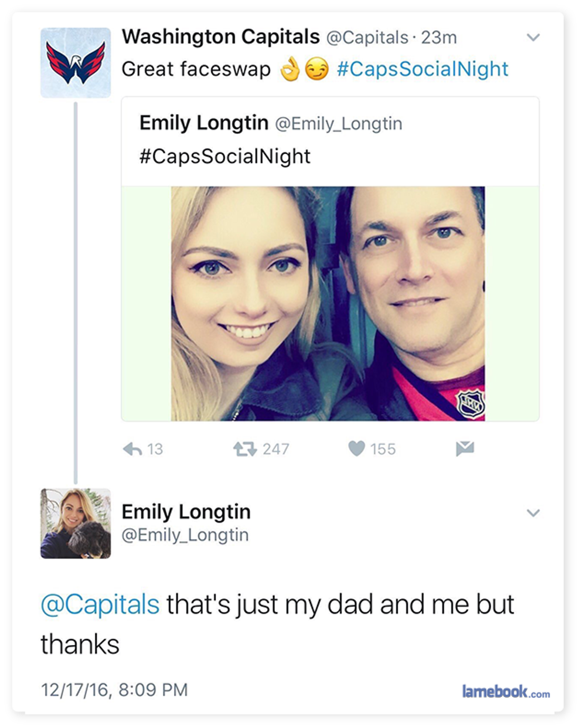
Task: Click the 247 retweet count
Action: pos(276,449)
